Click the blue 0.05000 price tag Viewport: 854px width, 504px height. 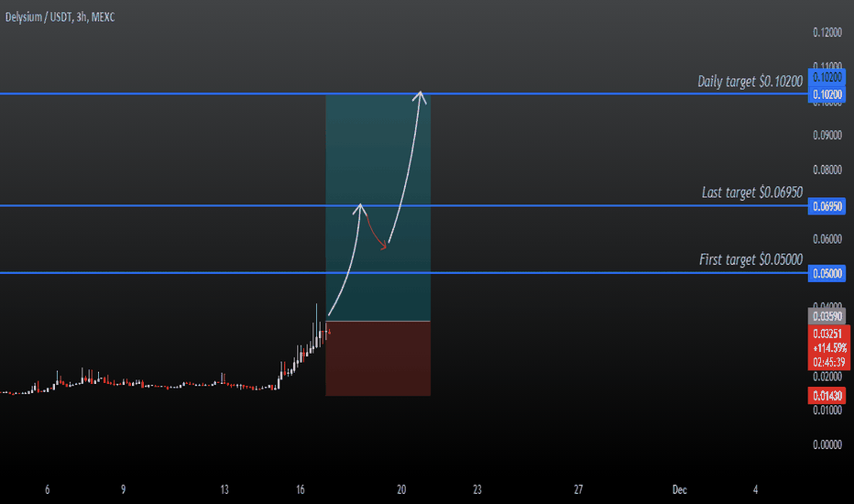point(827,273)
